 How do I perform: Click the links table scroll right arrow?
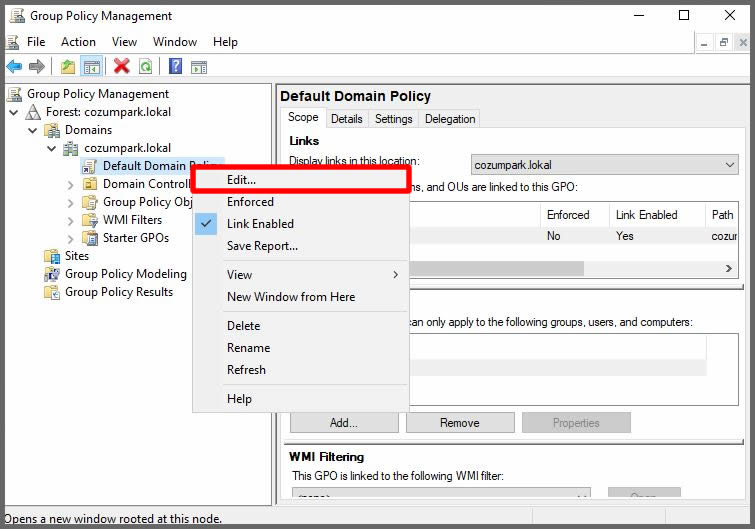[729, 268]
